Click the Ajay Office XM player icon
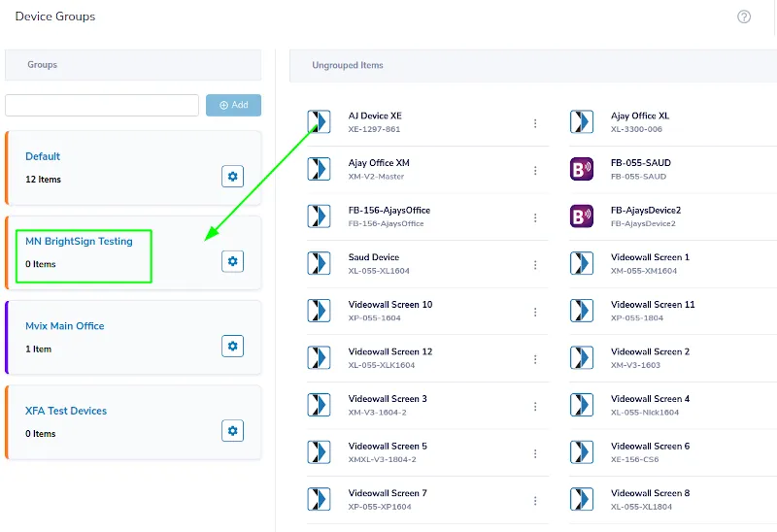 tap(319, 169)
